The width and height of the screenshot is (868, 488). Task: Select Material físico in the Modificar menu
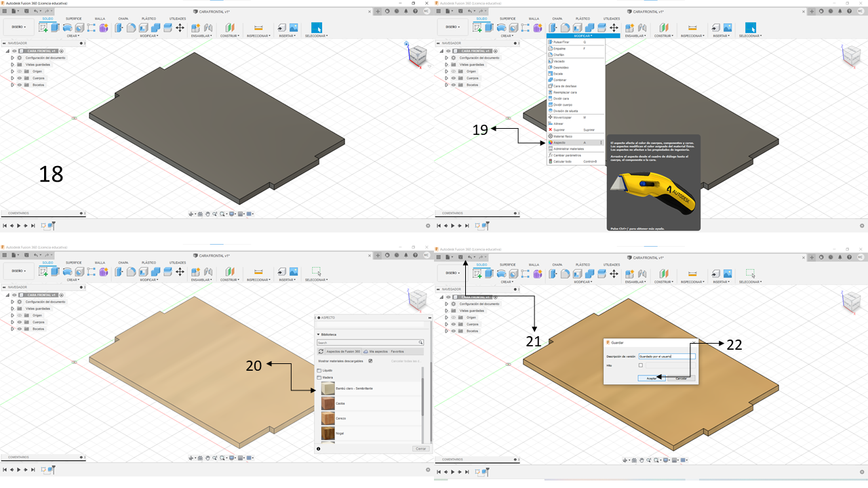click(575, 136)
